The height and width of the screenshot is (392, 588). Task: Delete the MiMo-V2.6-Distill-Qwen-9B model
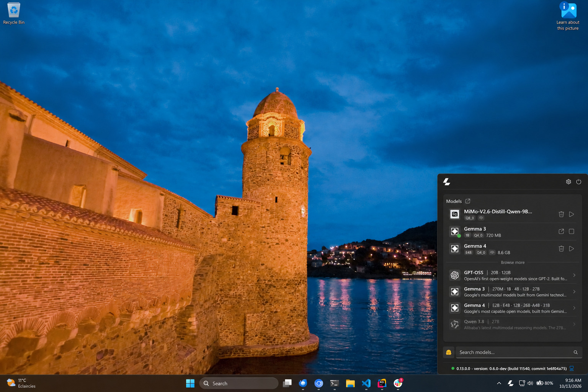pyautogui.click(x=561, y=214)
